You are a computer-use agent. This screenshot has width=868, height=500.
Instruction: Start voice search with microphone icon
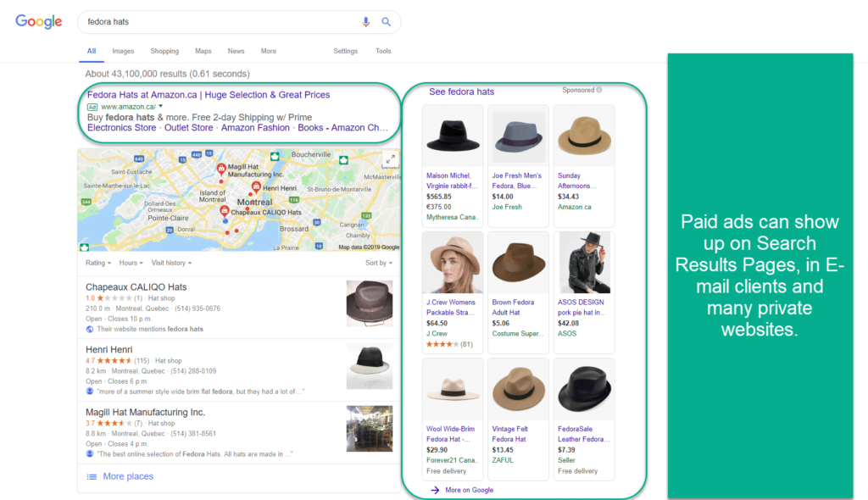(366, 22)
